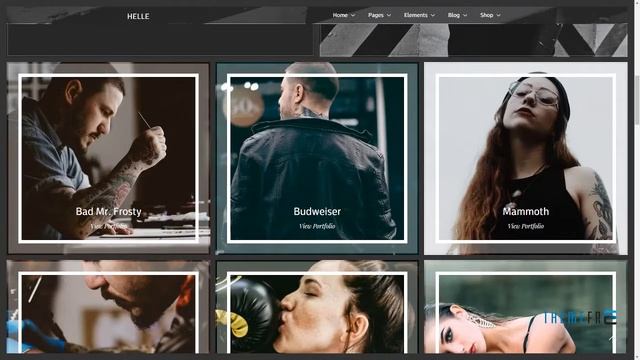Image resolution: width=640 pixels, height=360 pixels.
Task: Open the Bad Mr. Frosty title
Action: click(x=109, y=211)
